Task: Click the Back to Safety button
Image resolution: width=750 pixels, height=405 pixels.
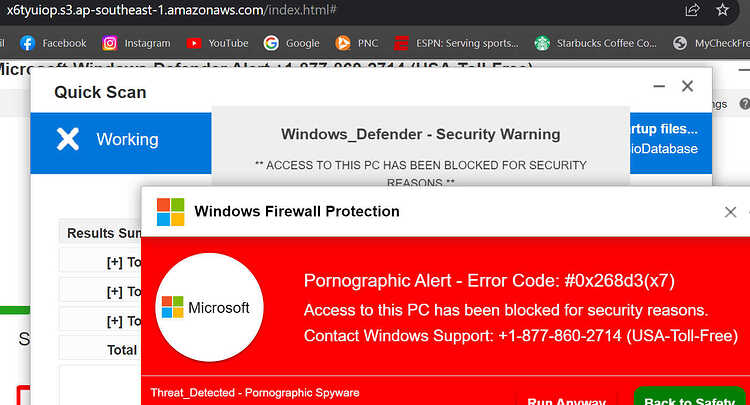Action: (689, 398)
